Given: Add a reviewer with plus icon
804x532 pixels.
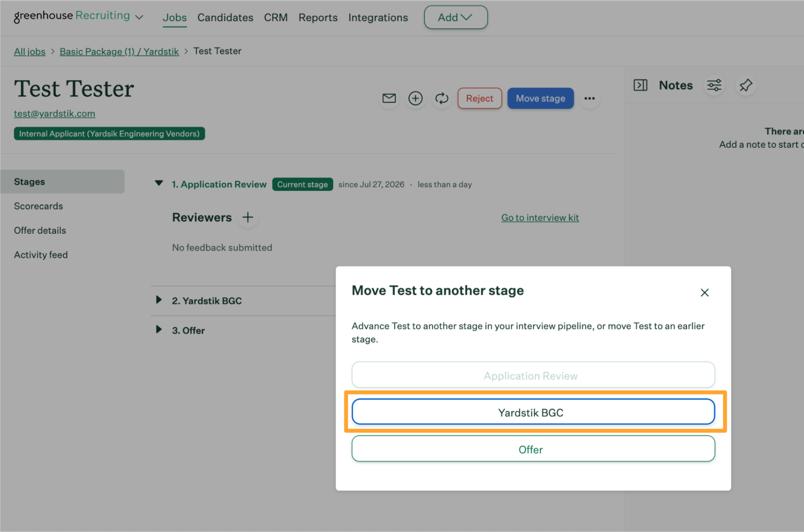Looking at the screenshot, I should pyautogui.click(x=248, y=217).
